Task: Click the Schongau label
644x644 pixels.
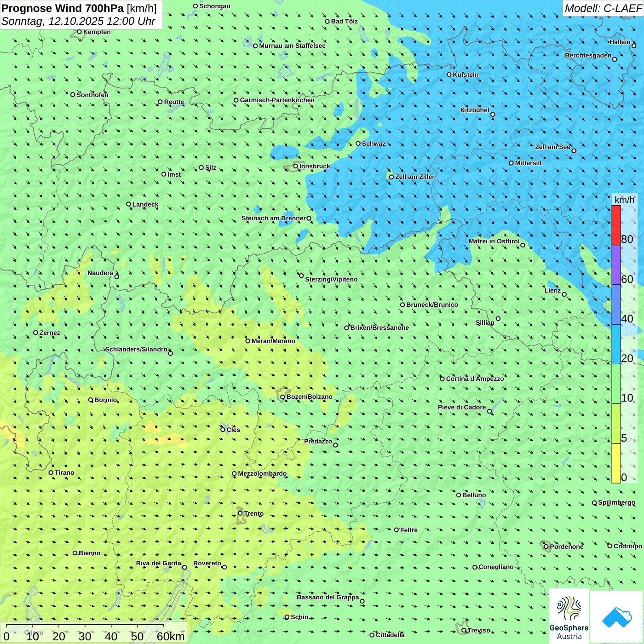Action: [x=215, y=6]
